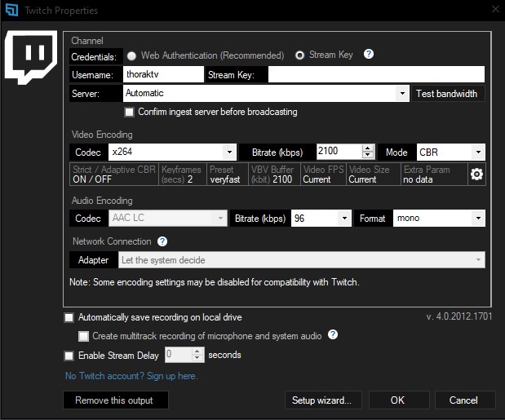Image resolution: width=505 pixels, height=420 pixels.
Task: Click No Twitch account sign up link
Action: 131,376
